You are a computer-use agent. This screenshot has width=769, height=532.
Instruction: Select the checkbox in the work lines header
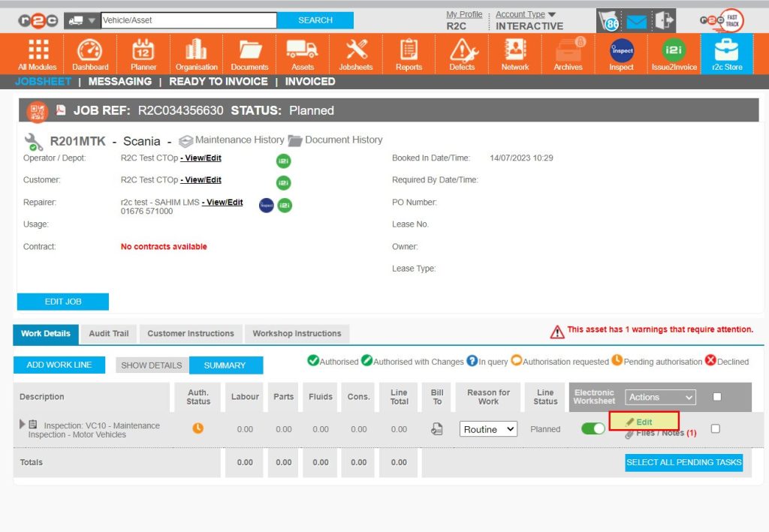point(715,397)
